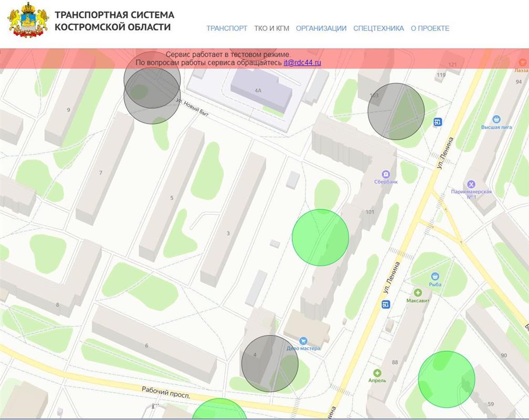This screenshot has width=529, height=420.
Task: Click the bus stop icon near Максавит
Action: coord(386,304)
